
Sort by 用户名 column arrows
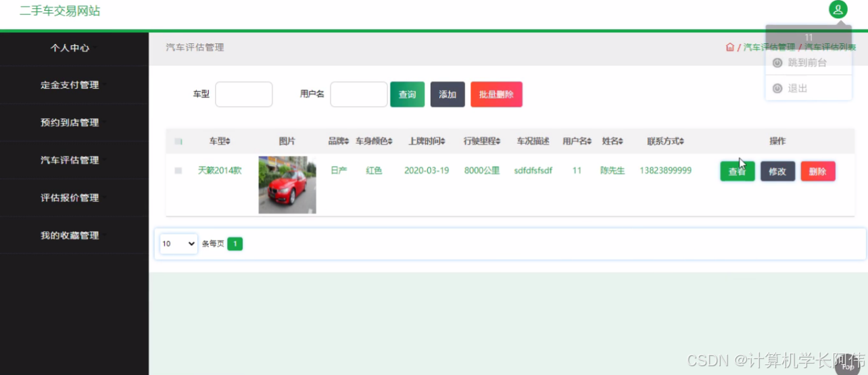[x=590, y=142]
